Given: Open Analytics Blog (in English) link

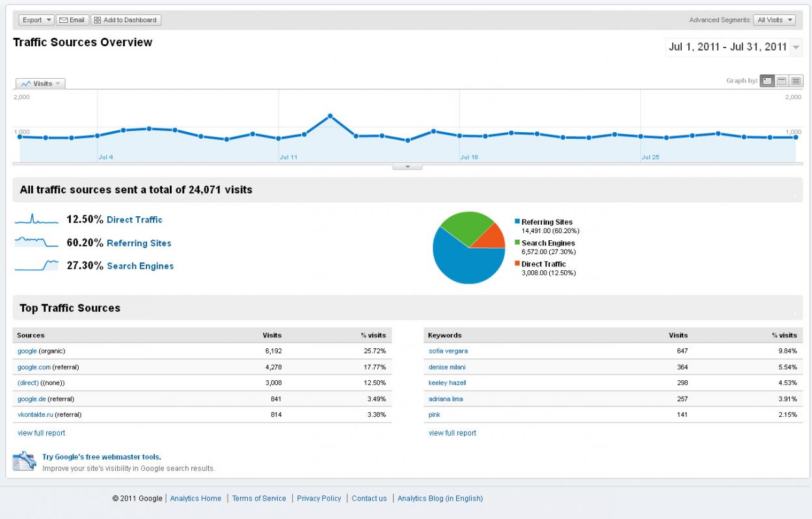Looking at the screenshot, I should point(440,498).
